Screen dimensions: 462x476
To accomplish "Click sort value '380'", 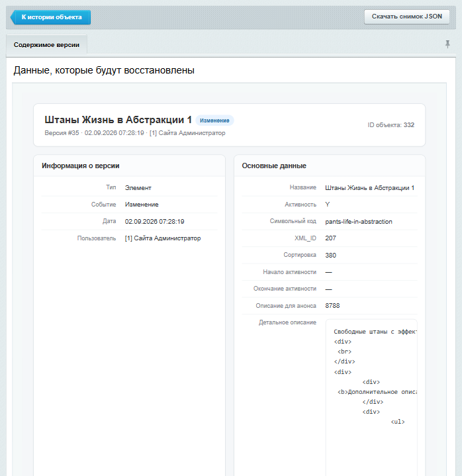I will 330,256.
